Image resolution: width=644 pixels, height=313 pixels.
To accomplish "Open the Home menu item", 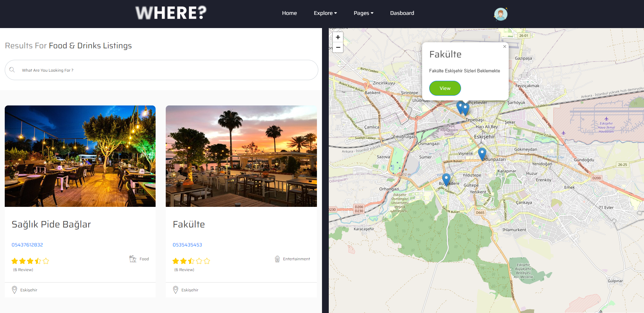I will 290,13.
